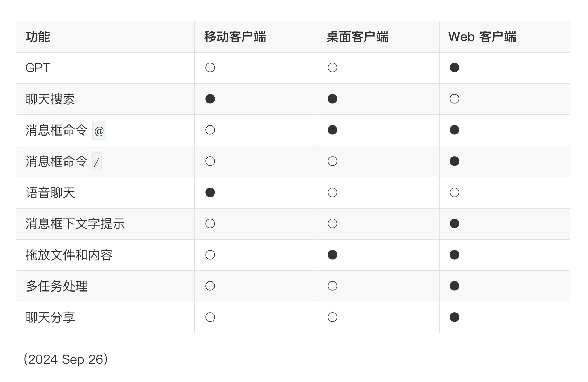
Task: Click the 消息框下文字提示 row label
Action: tap(75, 224)
